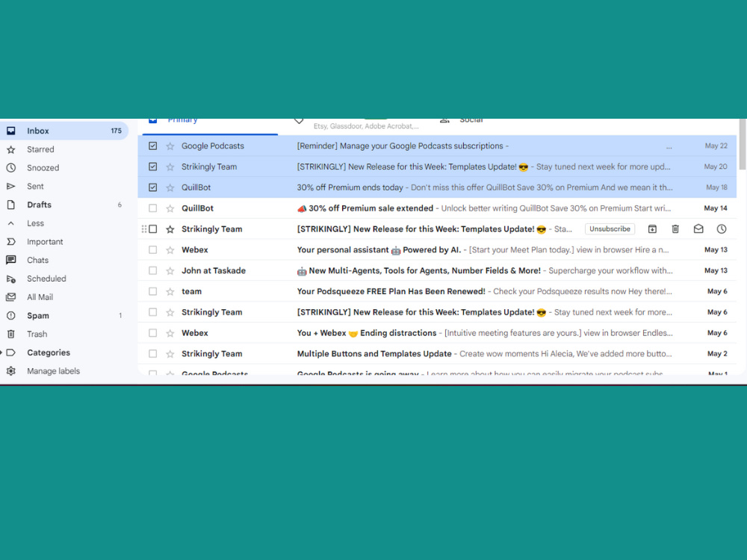The width and height of the screenshot is (747, 560).
Task: Open the Starred folder icon
Action: tap(11, 149)
